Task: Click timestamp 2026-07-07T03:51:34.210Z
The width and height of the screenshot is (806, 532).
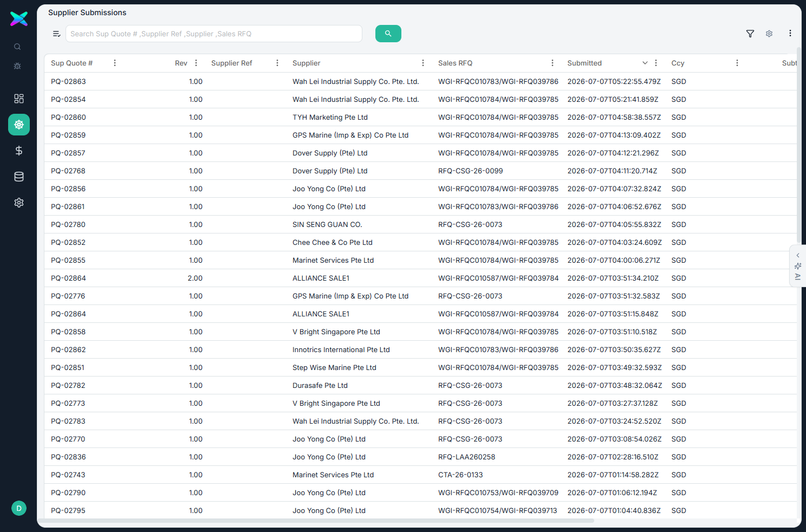Action: (613, 278)
